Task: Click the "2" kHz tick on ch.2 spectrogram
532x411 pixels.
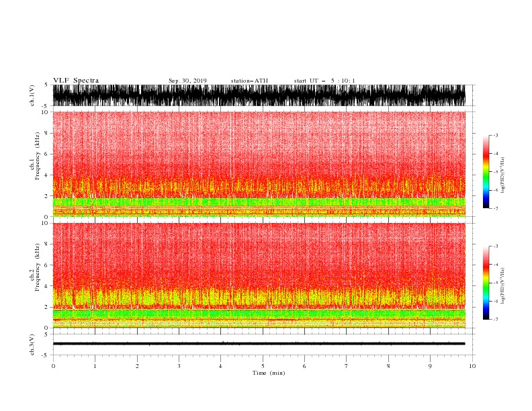Action: (x=46, y=307)
